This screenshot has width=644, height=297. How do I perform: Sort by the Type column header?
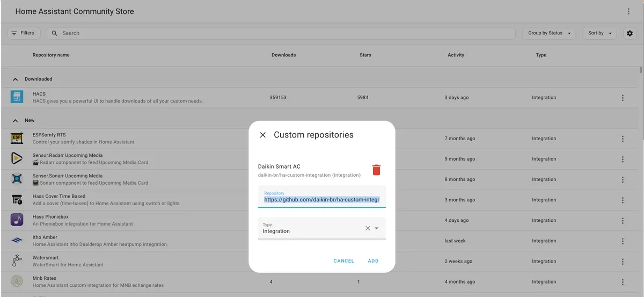pyautogui.click(x=541, y=55)
